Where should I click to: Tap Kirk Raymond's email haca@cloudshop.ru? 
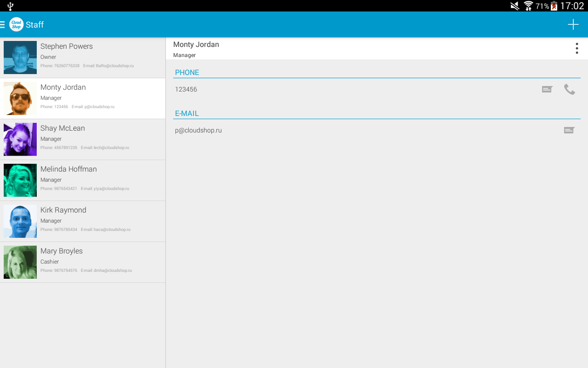point(106,230)
